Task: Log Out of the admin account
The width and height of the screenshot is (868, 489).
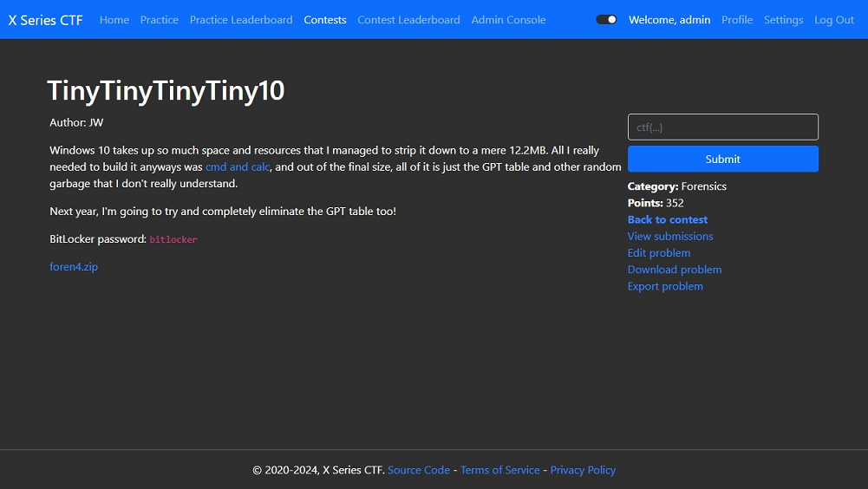Action: (x=834, y=20)
